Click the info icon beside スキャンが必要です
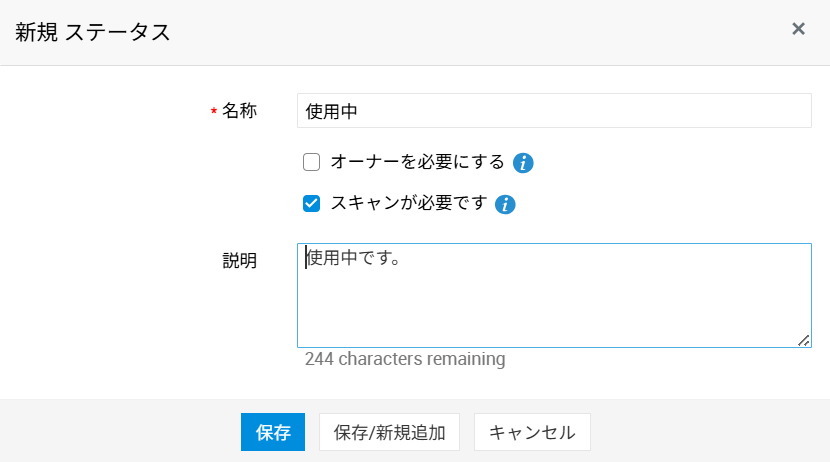This screenshot has height=462, width=830. click(505, 205)
